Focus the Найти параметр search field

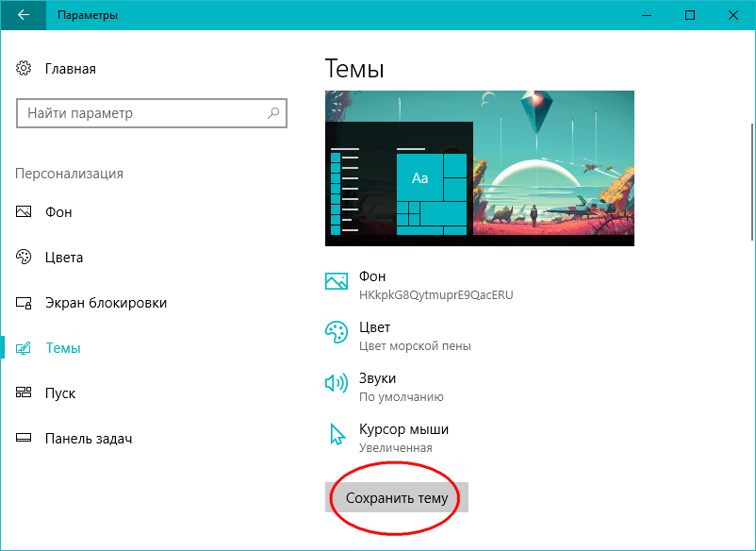152,113
